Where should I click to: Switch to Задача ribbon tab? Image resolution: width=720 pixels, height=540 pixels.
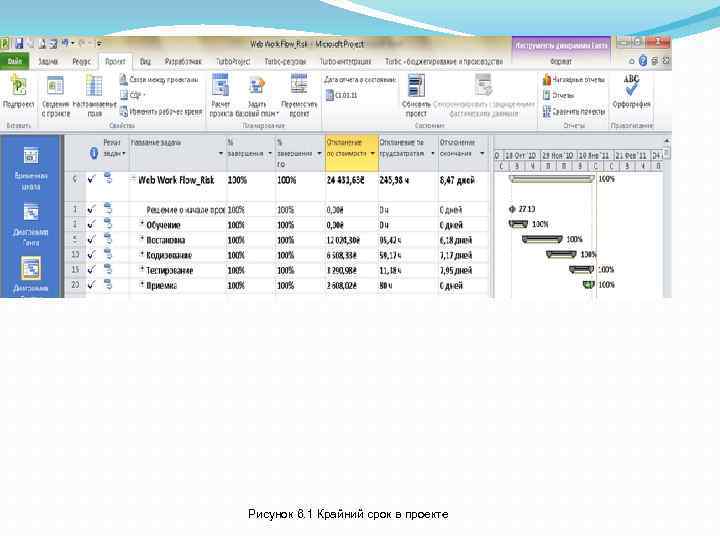click(x=48, y=61)
